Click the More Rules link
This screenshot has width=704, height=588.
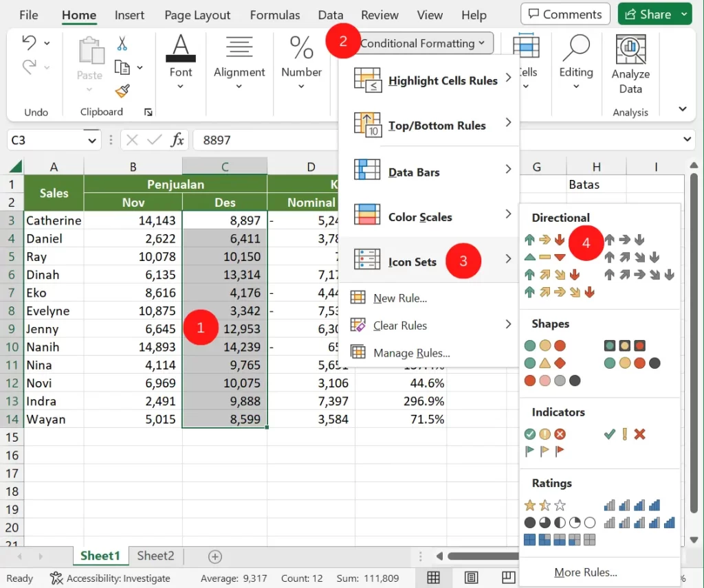click(585, 572)
